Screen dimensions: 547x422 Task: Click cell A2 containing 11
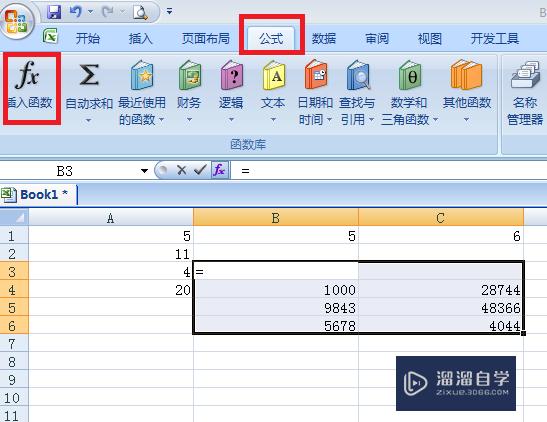point(111,254)
